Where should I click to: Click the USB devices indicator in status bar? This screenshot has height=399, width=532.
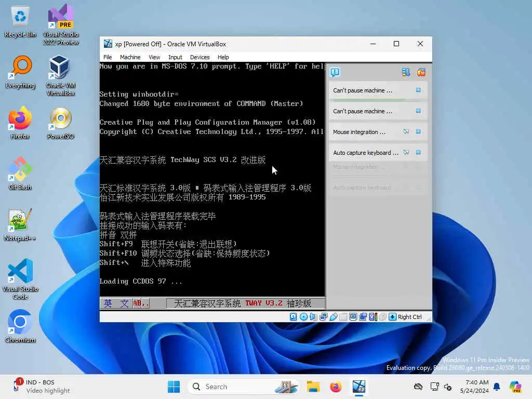coord(333,317)
